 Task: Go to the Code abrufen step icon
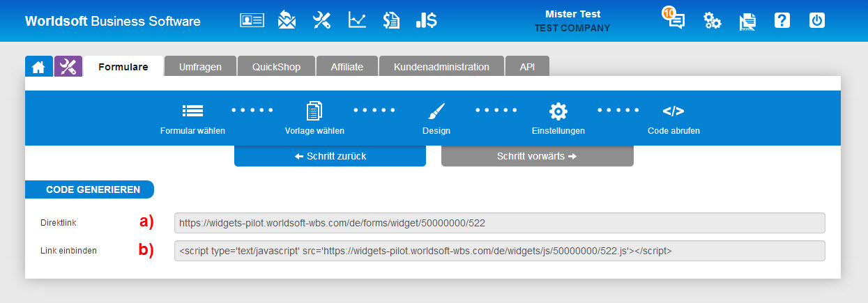[x=673, y=111]
